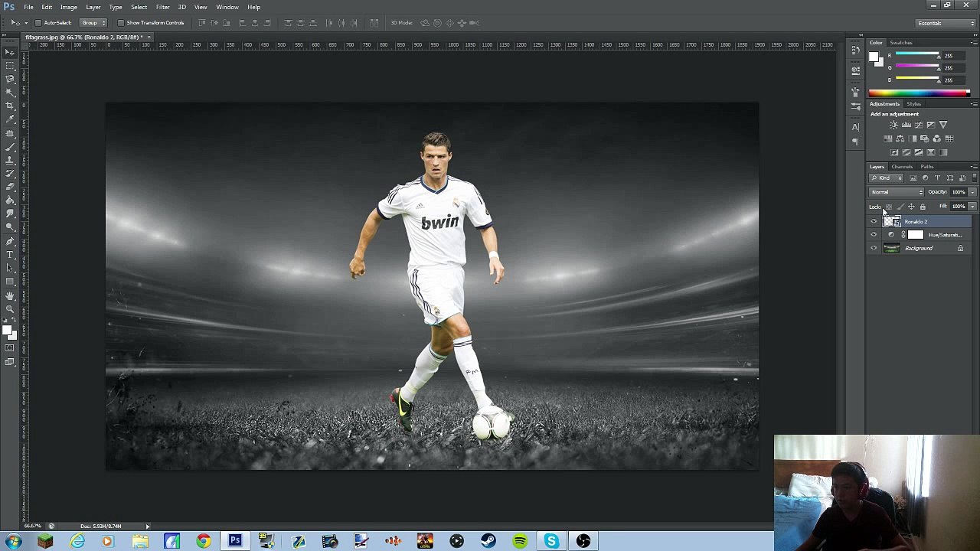Turn layer filtering on or off
This screenshot has width=980, height=551.
(x=975, y=178)
